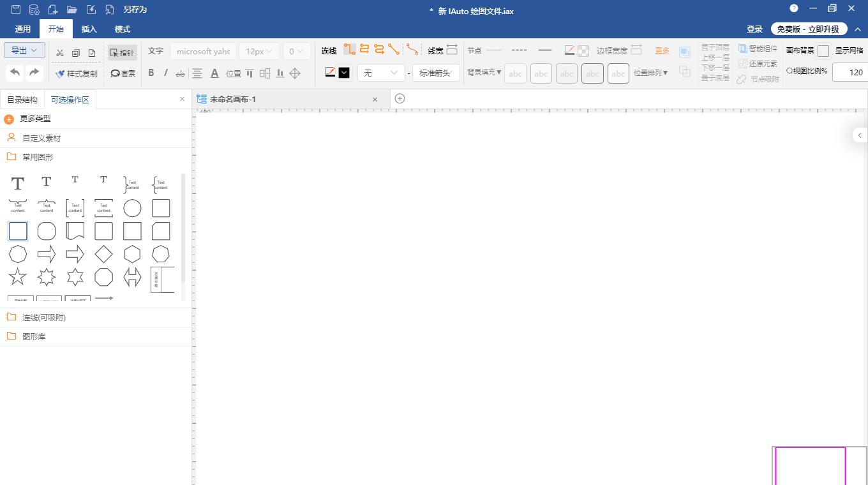Expand the 连线(可吸附) folder
The height and width of the screenshot is (485, 868).
tap(96, 317)
